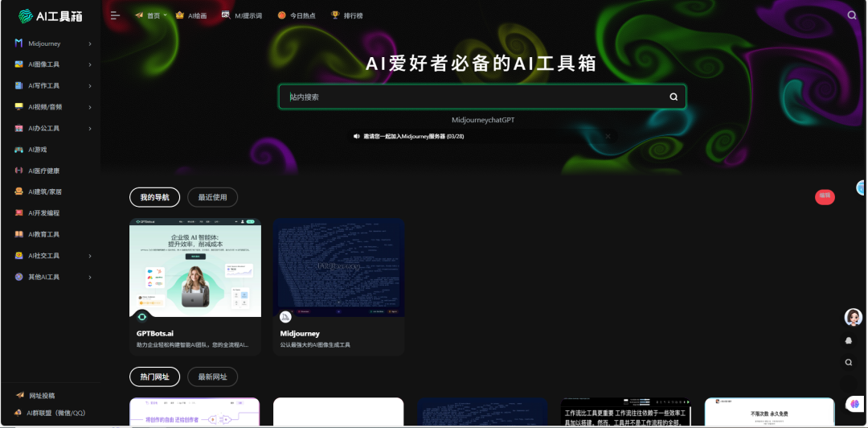The height and width of the screenshot is (428, 868).
Task: Click the AI开发编程 icon
Action: pyautogui.click(x=18, y=213)
